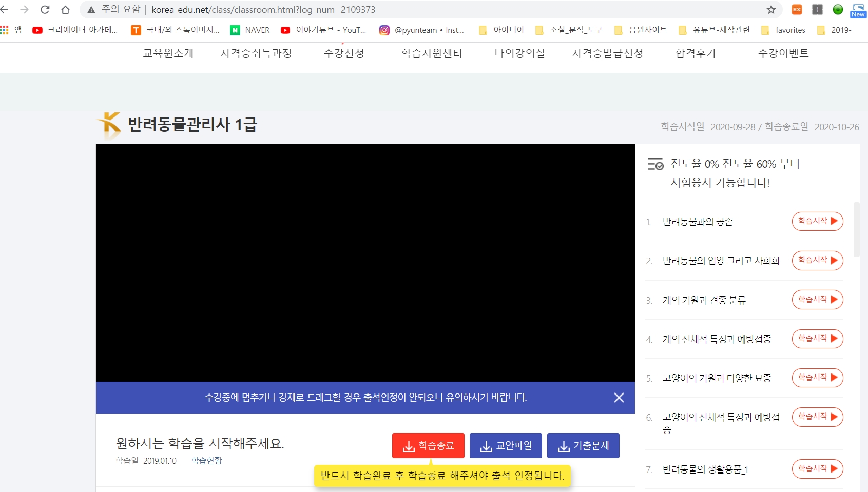Click the lesson title 고양이의 기원과 다양한 묘종
Viewport: 868px width, 492px height.
pos(717,378)
